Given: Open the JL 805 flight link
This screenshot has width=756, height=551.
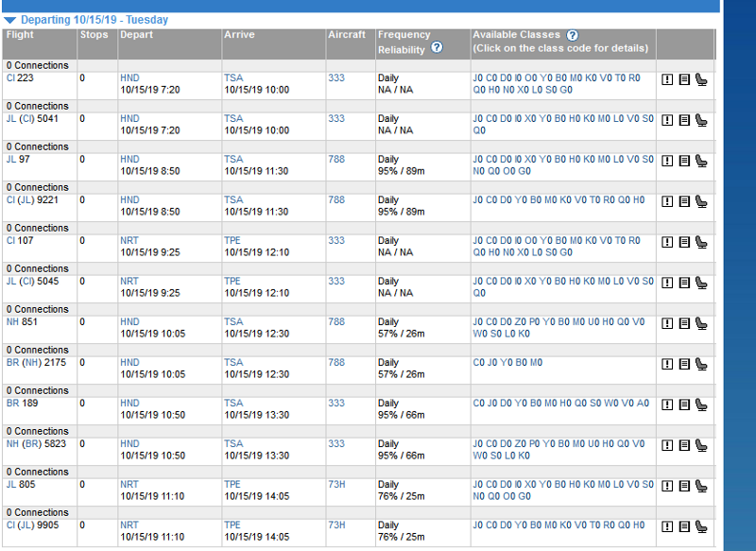Looking at the screenshot, I should pyautogui.click(x=21, y=484).
